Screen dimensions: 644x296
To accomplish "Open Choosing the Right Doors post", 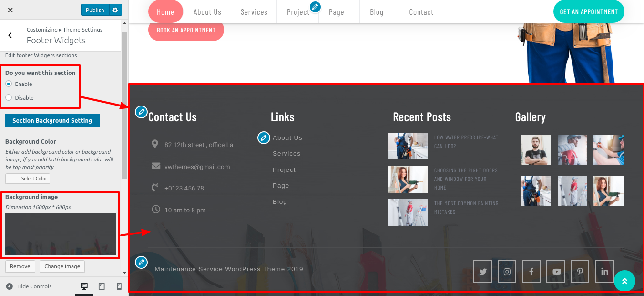I will [x=466, y=179].
